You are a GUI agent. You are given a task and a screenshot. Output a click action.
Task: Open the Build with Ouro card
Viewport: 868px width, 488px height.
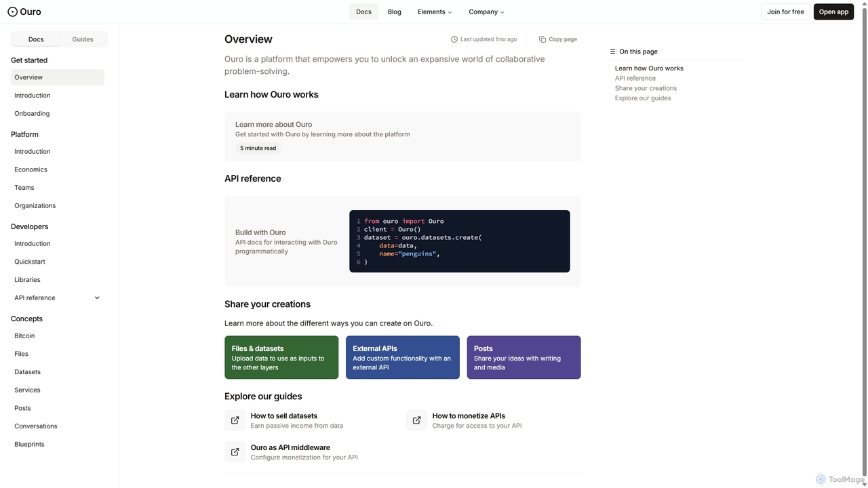point(403,241)
